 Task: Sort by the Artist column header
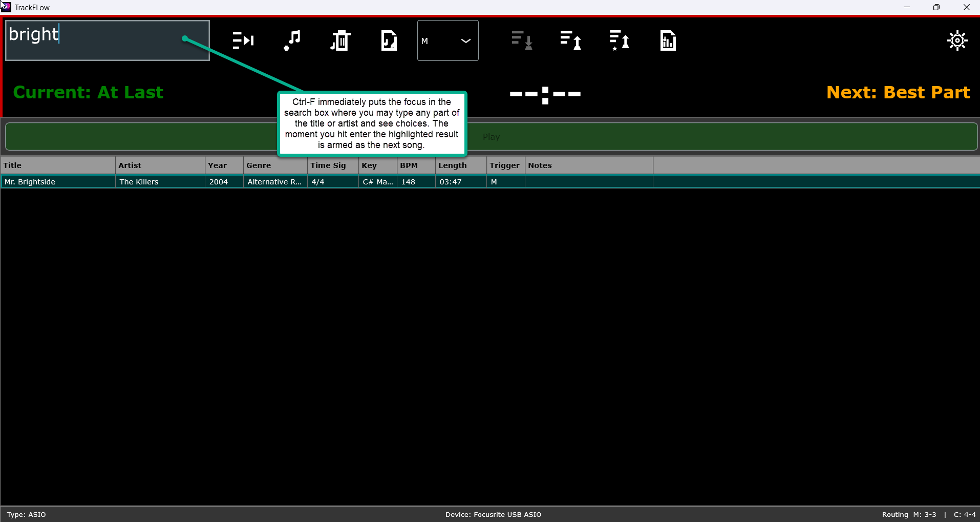point(160,165)
